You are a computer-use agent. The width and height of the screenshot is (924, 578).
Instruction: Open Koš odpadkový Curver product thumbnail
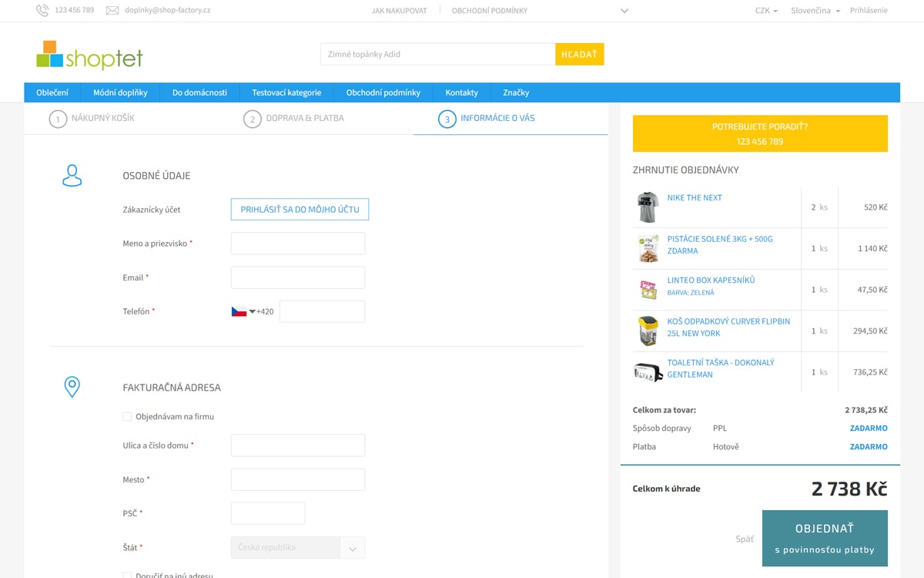[648, 331]
